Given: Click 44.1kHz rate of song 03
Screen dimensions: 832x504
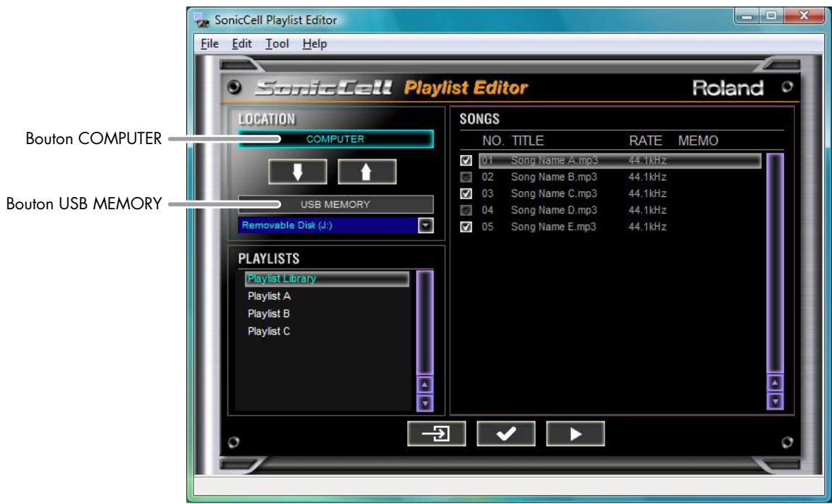Looking at the screenshot, I should tap(647, 193).
